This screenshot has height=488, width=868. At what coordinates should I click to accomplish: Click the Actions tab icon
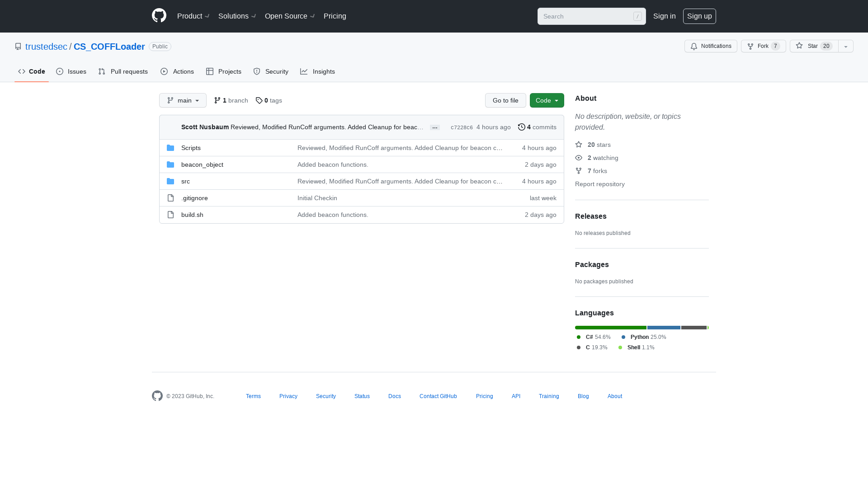pos(165,71)
